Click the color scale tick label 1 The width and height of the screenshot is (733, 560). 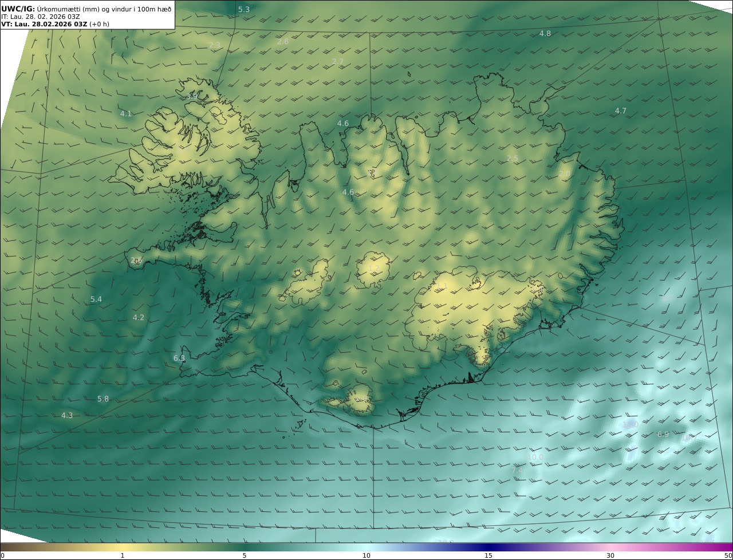point(123,555)
